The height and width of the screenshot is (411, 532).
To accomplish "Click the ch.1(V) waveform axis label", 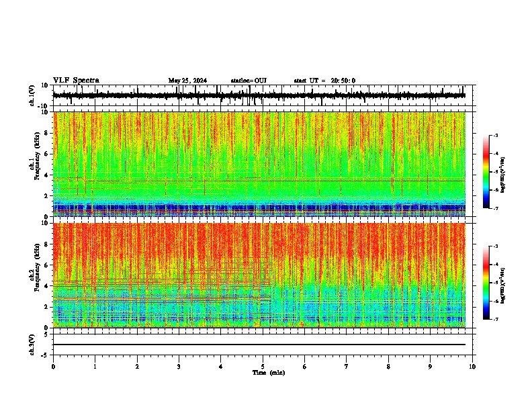I will point(32,95).
